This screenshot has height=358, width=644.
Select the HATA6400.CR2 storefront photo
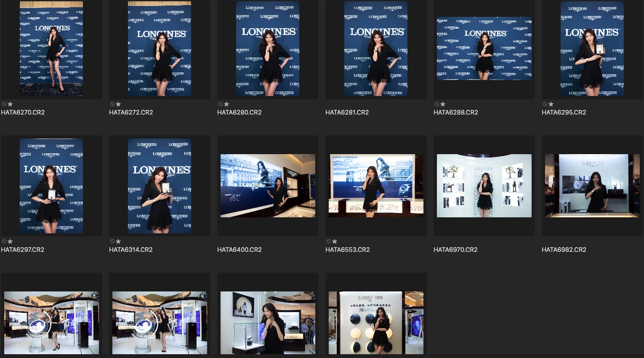pyautogui.click(x=268, y=186)
